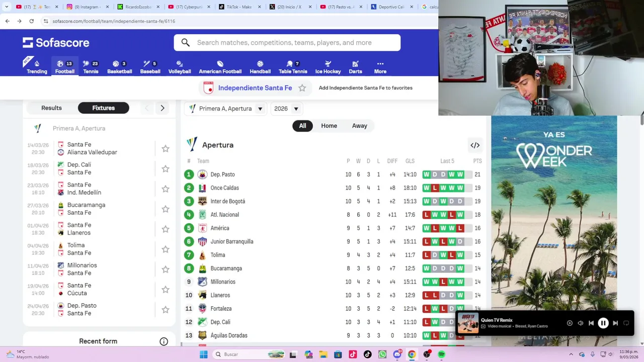644x362 pixels.
Task: Go to previous track in media player
Action: pyautogui.click(x=591, y=323)
